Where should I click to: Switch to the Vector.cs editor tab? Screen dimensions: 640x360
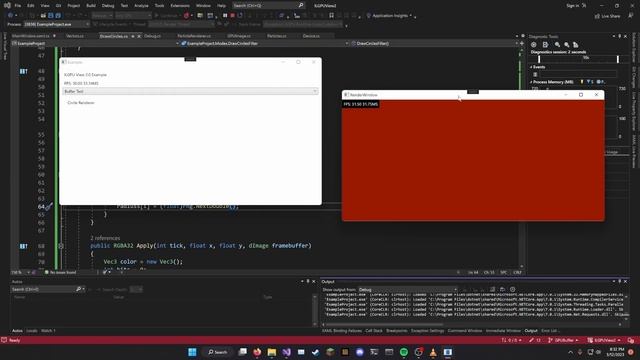pyautogui.click(x=75, y=36)
